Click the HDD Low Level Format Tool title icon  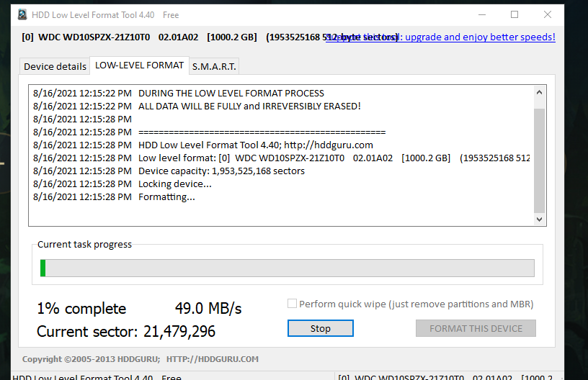22,14
